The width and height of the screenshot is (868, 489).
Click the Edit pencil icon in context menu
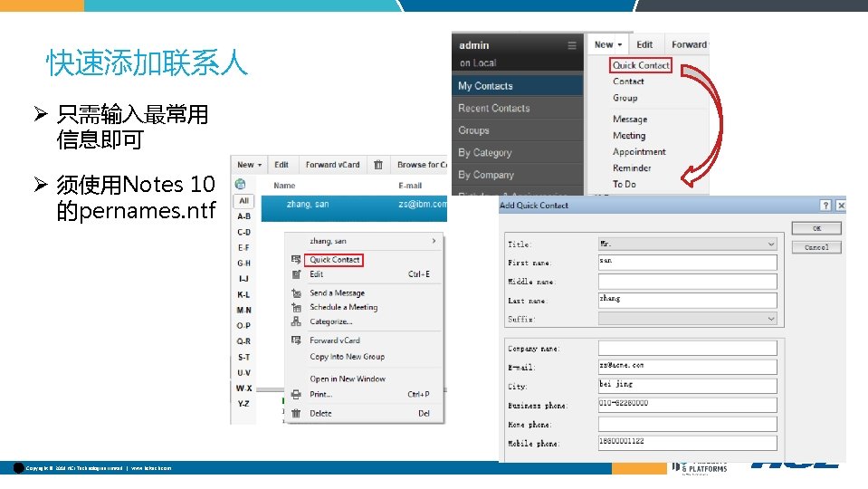tap(296, 274)
